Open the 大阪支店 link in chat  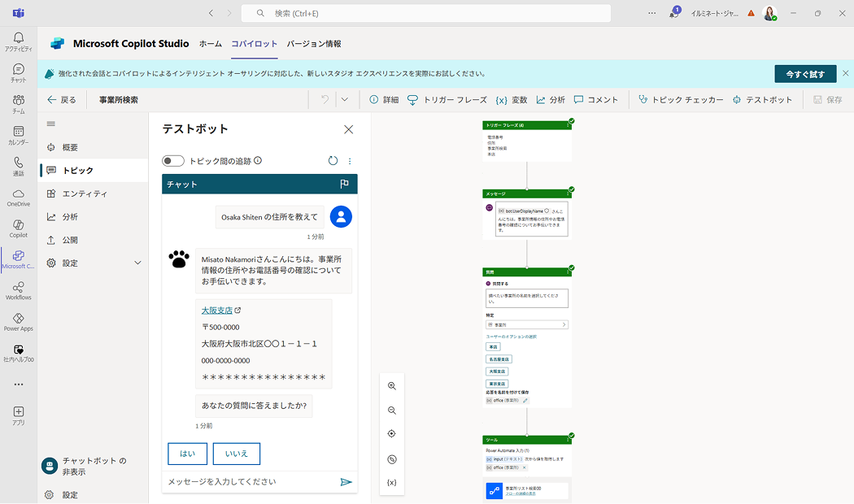click(217, 311)
